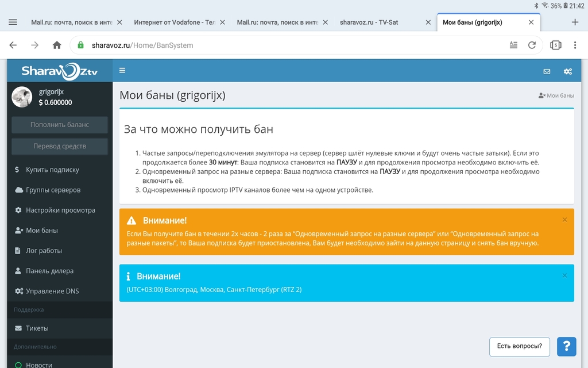Click the Мои баны breadcrumb link
The height and width of the screenshot is (368, 588).
[556, 95]
